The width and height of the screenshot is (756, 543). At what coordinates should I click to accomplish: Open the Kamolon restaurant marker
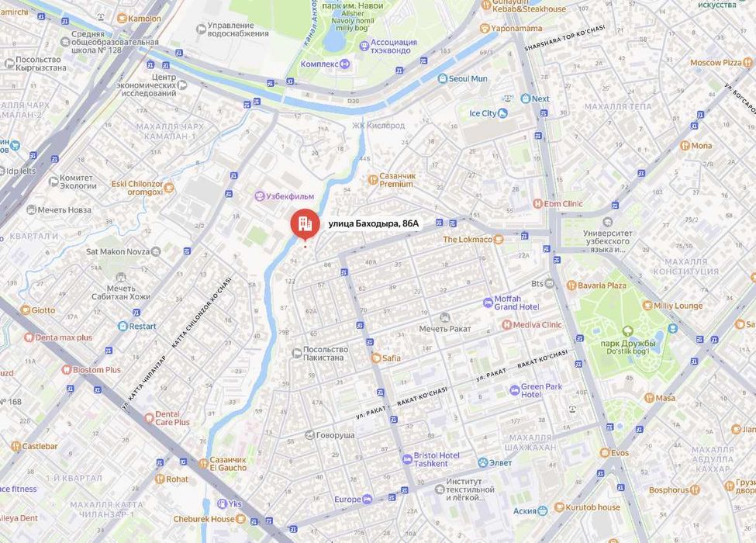(x=122, y=19)
